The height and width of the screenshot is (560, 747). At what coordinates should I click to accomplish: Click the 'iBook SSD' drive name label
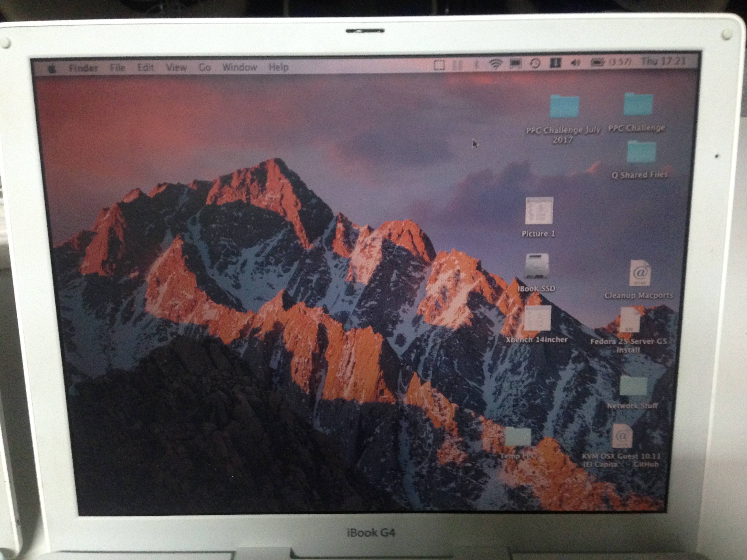coord(537,289)
